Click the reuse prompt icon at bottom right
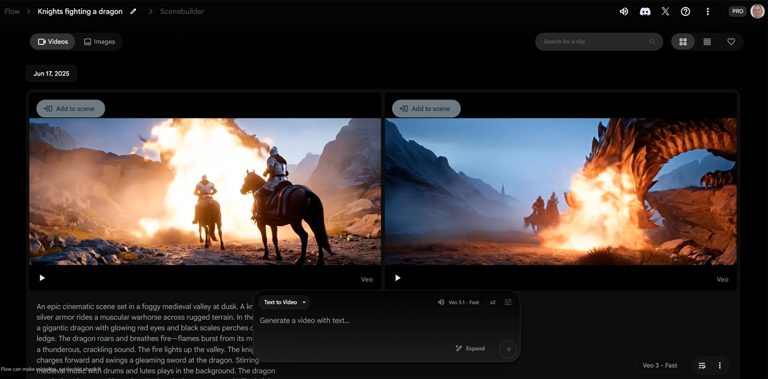Viewport: 768px width, 379px height. [x=702, y=365]
